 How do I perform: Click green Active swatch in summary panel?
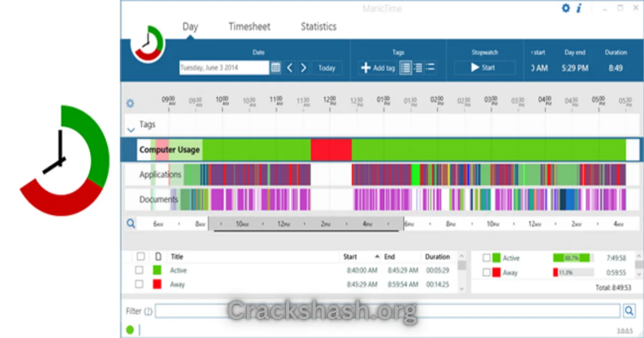coord(496,258)
